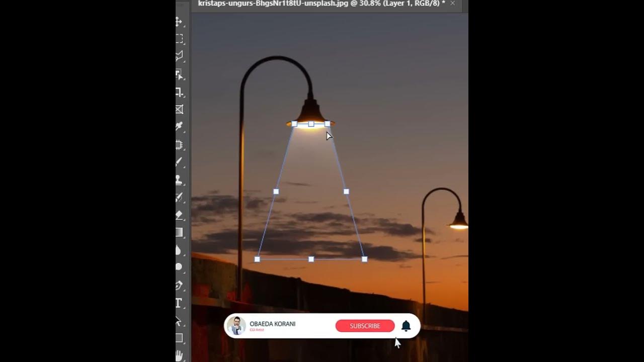The width and height of the screenshot is (644, 362).
Task: Select the Hand tool
Action: click(x=179, y=355)
